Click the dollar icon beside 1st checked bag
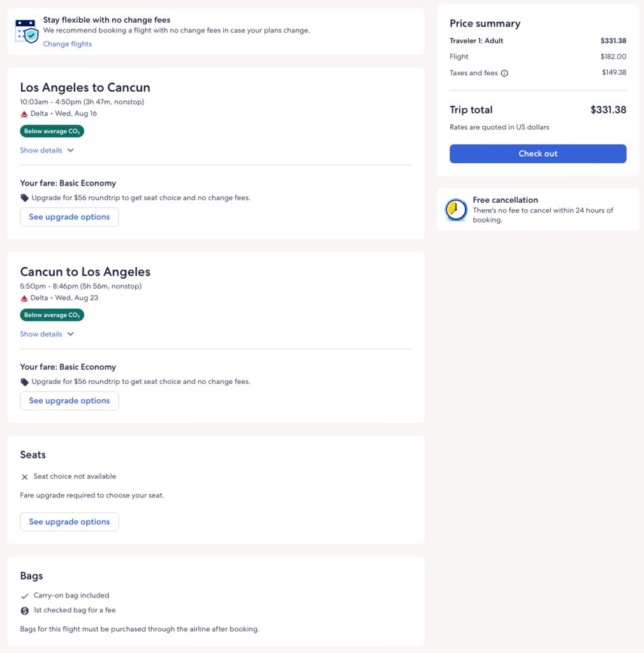 (24, 611)
